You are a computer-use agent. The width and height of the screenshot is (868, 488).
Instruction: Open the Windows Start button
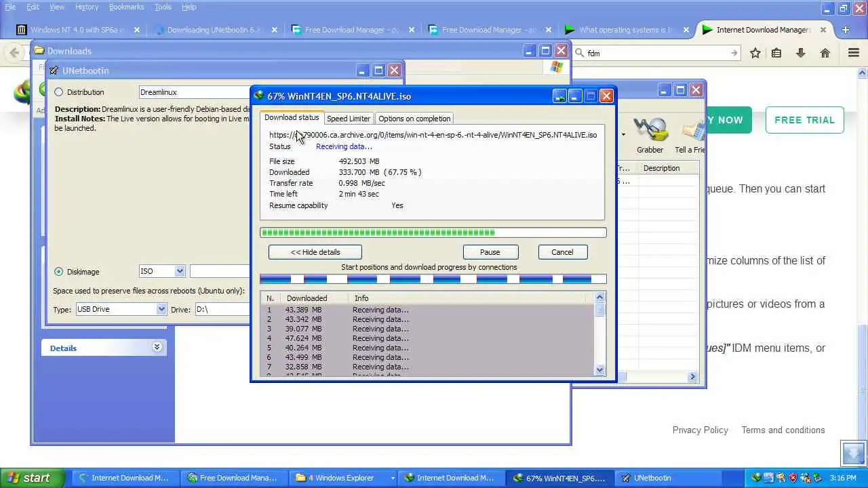pyautogui.click(x=33, y=478)
